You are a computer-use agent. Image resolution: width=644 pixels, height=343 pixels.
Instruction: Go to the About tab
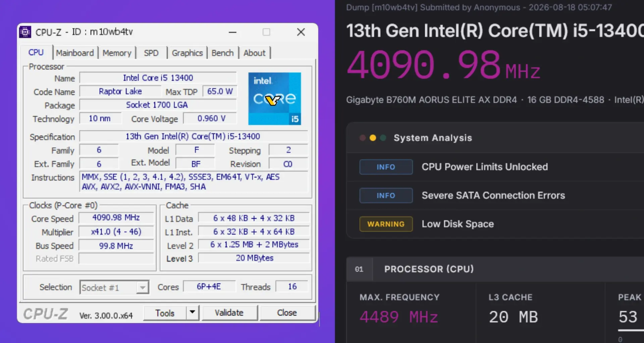(x=254, y=53)
